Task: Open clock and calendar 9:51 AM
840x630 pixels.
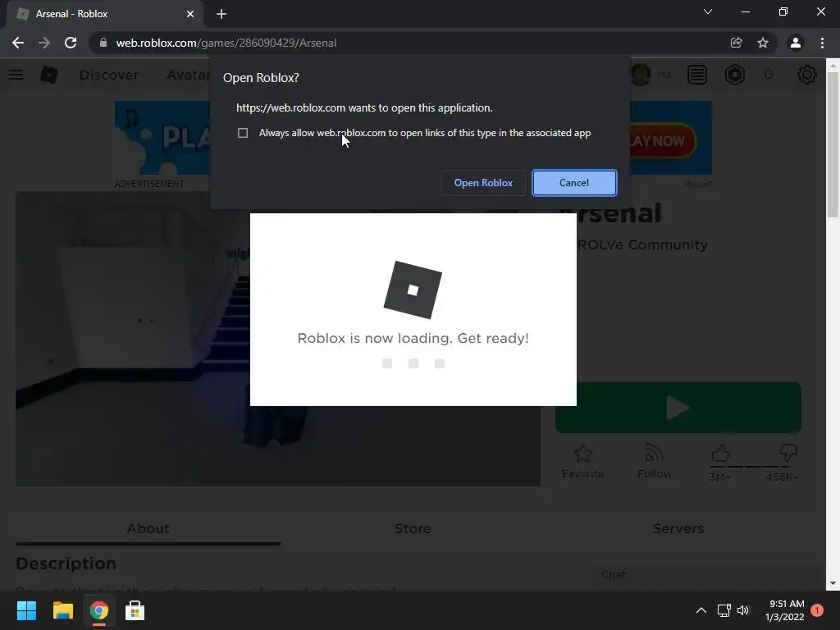Action: [x=785, y=610]
